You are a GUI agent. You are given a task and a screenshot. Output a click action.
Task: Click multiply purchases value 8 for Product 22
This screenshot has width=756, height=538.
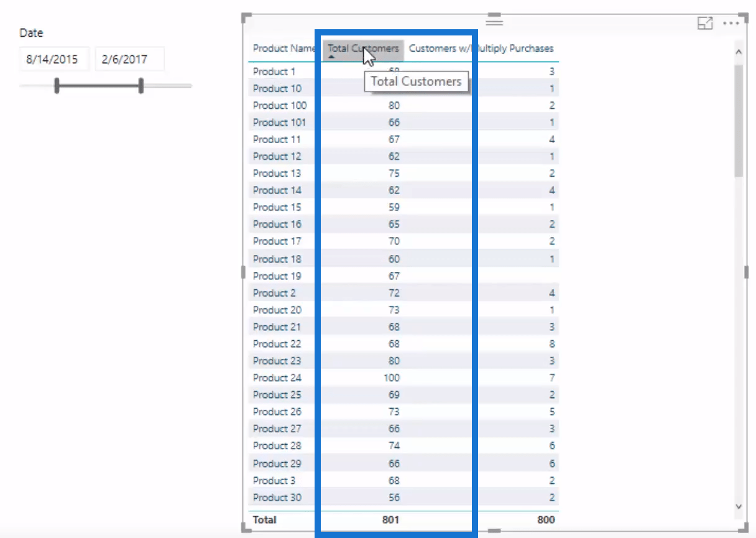(552, 344)
